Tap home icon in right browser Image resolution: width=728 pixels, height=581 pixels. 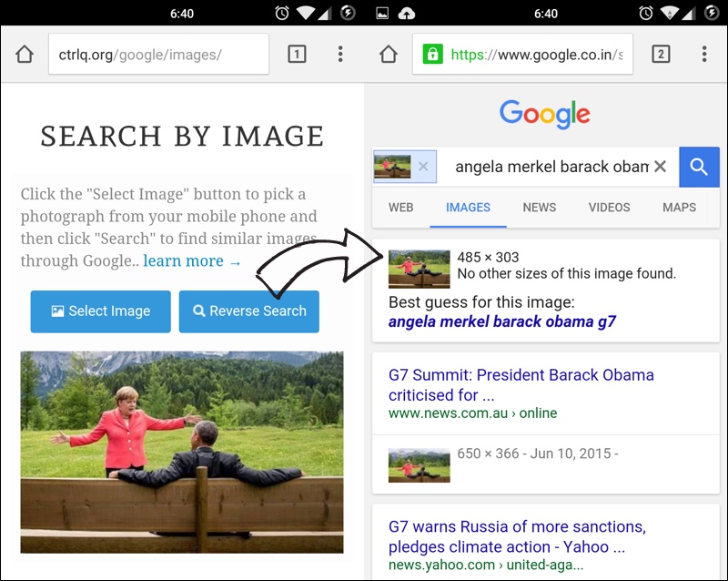tap(389, 55)
